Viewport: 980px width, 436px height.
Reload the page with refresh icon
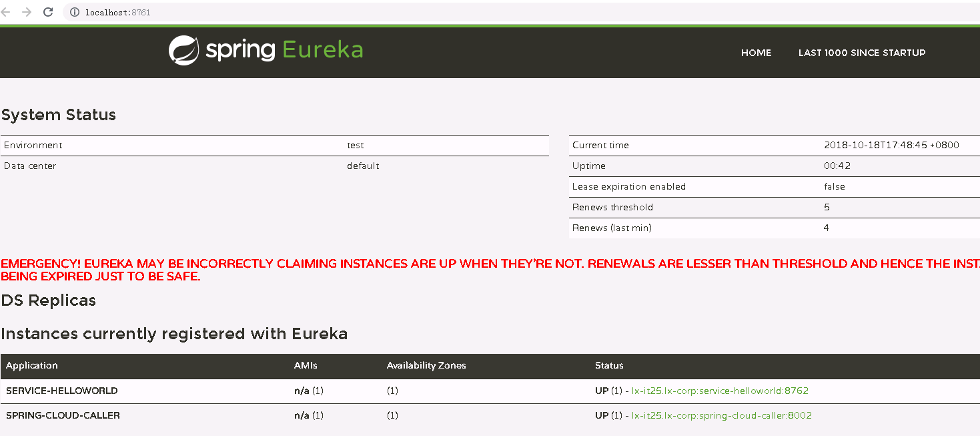click(x=48, y=12)
